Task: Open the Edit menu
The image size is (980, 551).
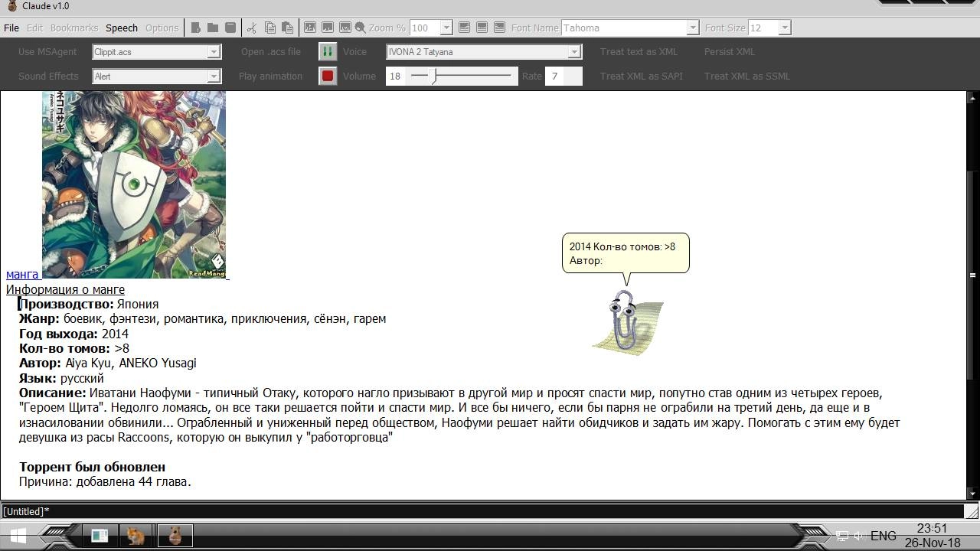Action: pos(34,28)
